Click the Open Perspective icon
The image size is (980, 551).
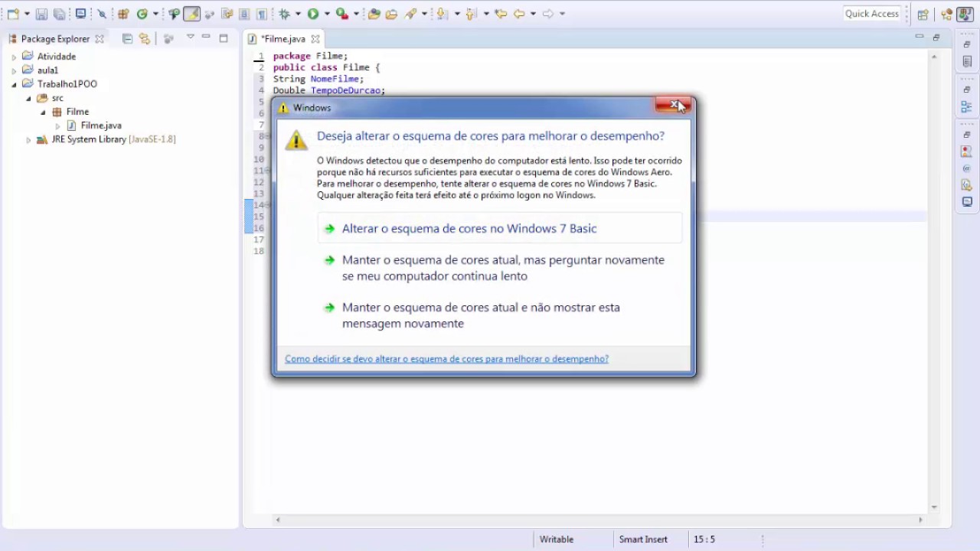pos(923,14)
